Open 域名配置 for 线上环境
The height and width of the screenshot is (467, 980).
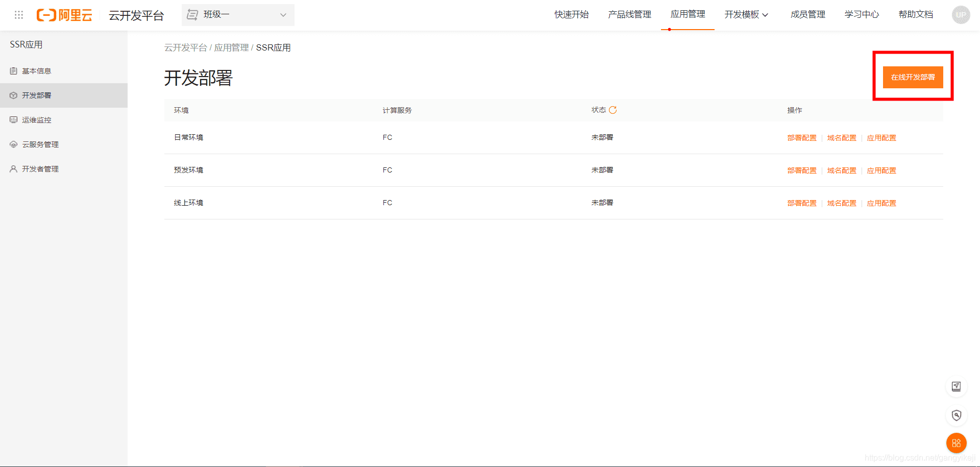tap(842, 203)
